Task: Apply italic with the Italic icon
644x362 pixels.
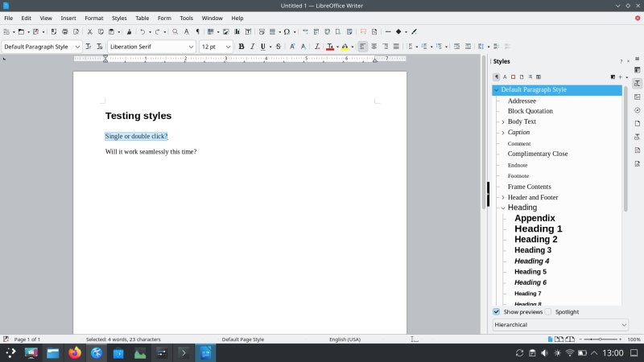Action: click(252, 47)
